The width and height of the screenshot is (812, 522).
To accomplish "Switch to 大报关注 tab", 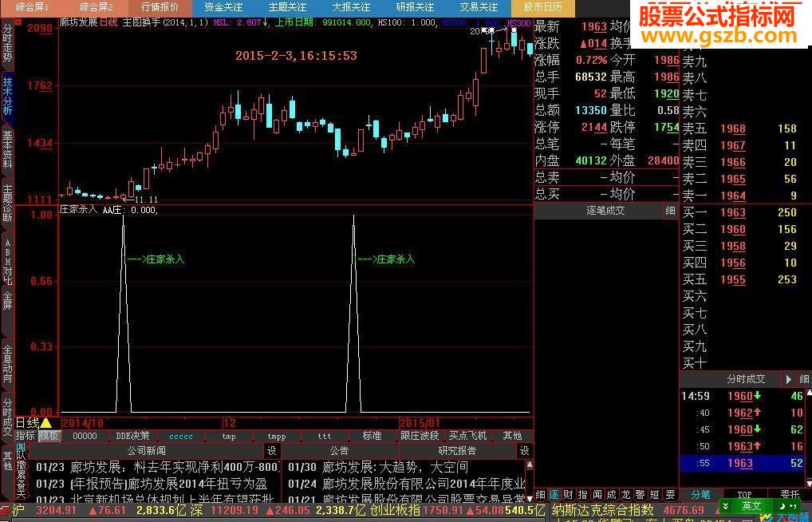I will coord(351,7).
